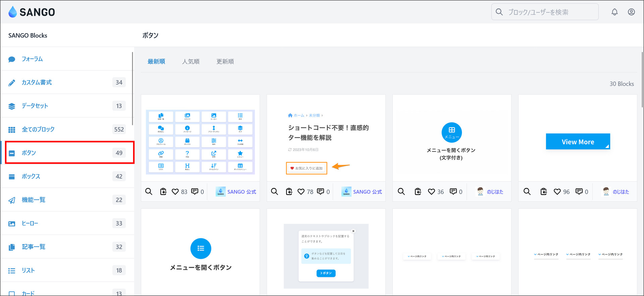Open フォーラム in the sidebar
The height and width of the screenshot is (296, 644).
pyautogui.click(x=32, y=59)
